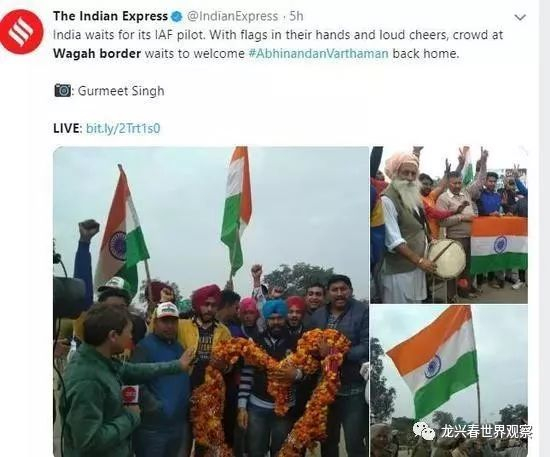Click the bold Wagah border text
This screenshot has width=550, height=457.
click(x=97, y=54)
